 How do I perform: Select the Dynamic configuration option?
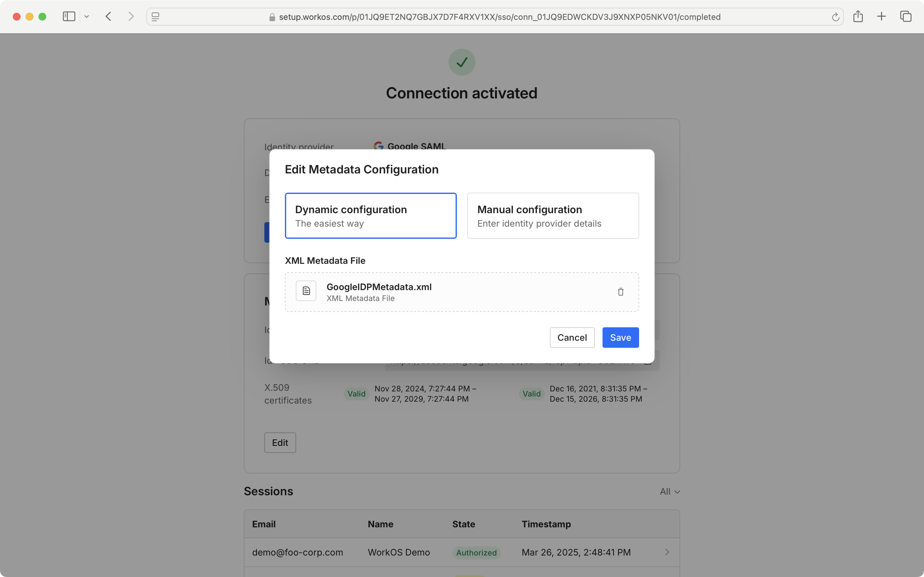click(x=370, y=216)
